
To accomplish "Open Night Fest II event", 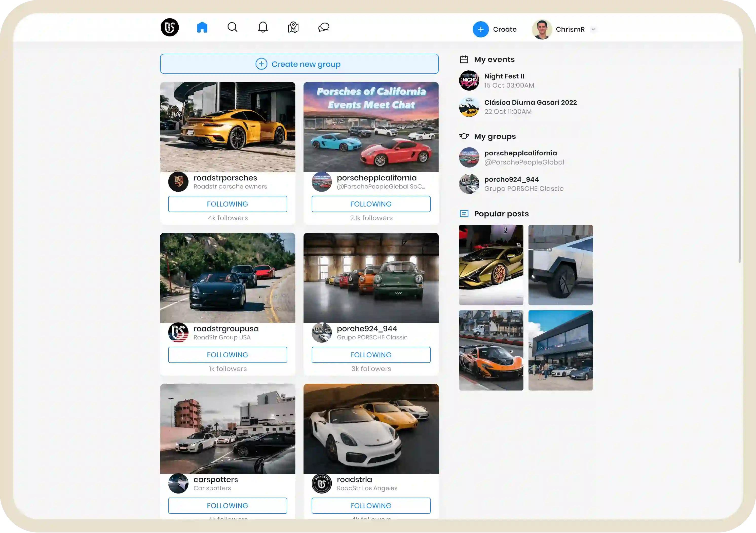I will 504,76.
